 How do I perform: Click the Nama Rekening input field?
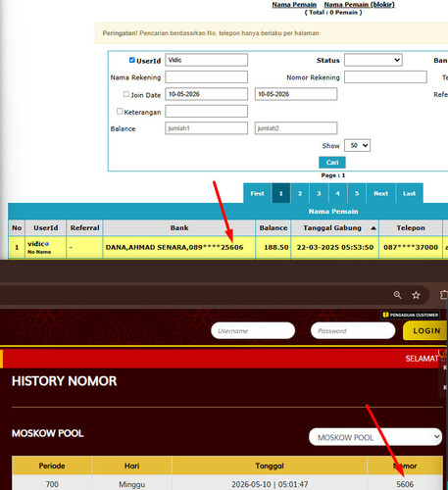pyautogui.click(x=206, y=77)
